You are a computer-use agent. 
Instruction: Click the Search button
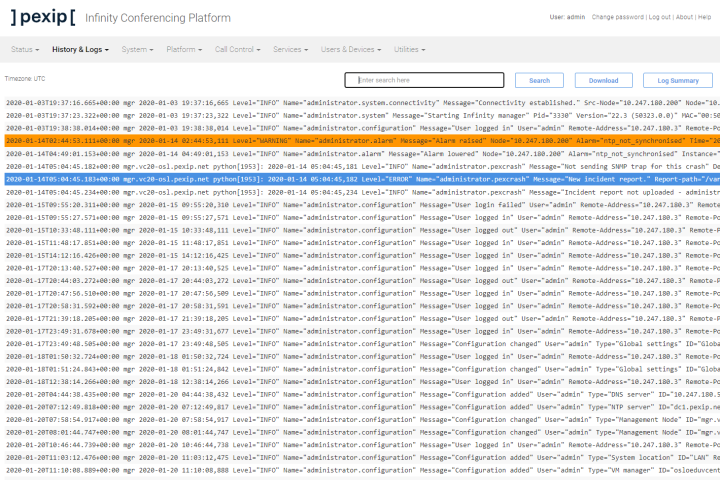pos(539,80)
